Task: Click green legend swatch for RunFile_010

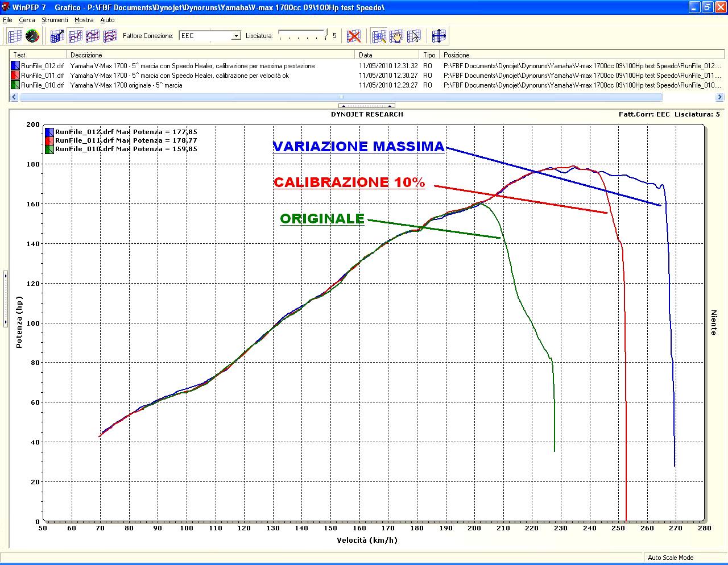Action: point(49,149)
